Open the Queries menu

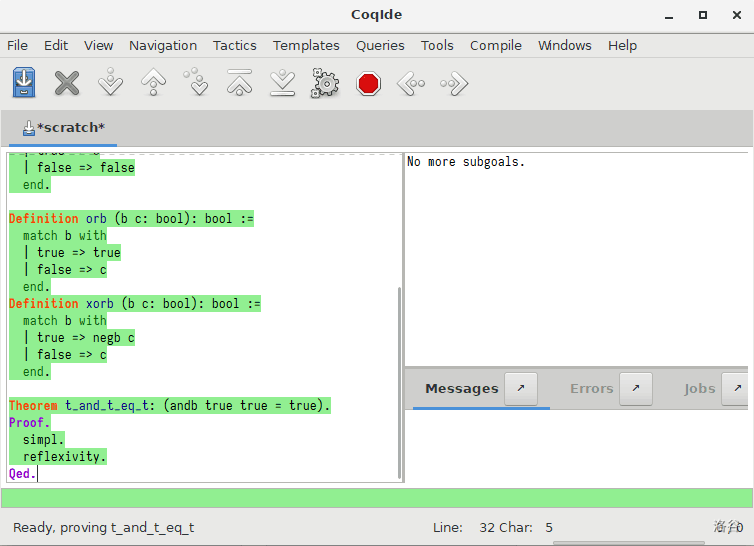pyautogui.click(x=380, y=45)
